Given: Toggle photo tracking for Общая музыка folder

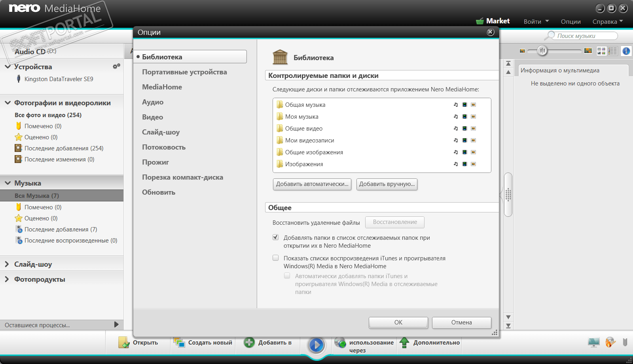Looking at the screenshot, I should (473, 105).
